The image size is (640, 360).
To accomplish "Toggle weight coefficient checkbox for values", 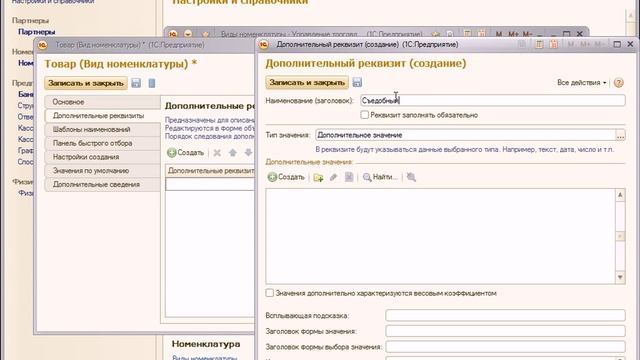I will click(269, 293).
